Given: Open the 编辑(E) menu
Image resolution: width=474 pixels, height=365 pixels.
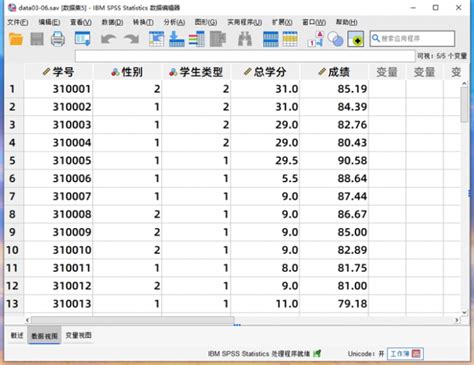Looking at the screenshot, I should point(49,22).
